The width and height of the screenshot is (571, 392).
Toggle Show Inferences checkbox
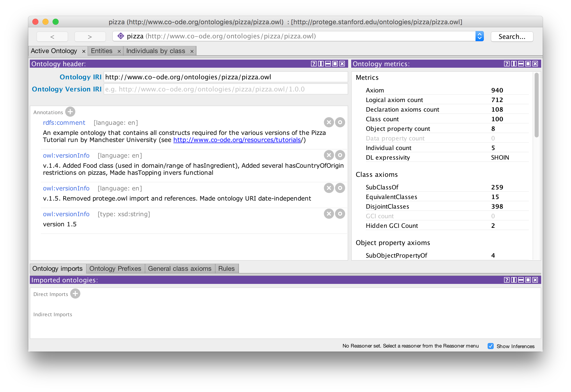click(491, 346)
